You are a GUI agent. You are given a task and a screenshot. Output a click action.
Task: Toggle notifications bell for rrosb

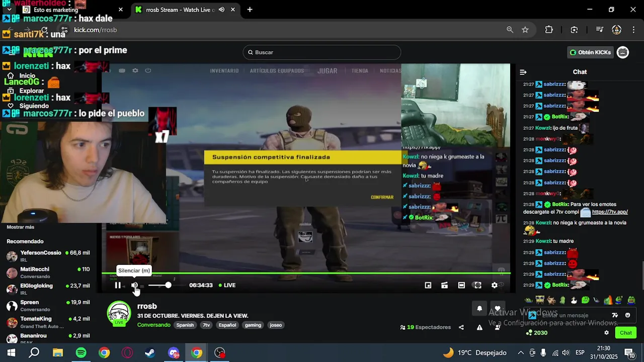tap(479, 309)
